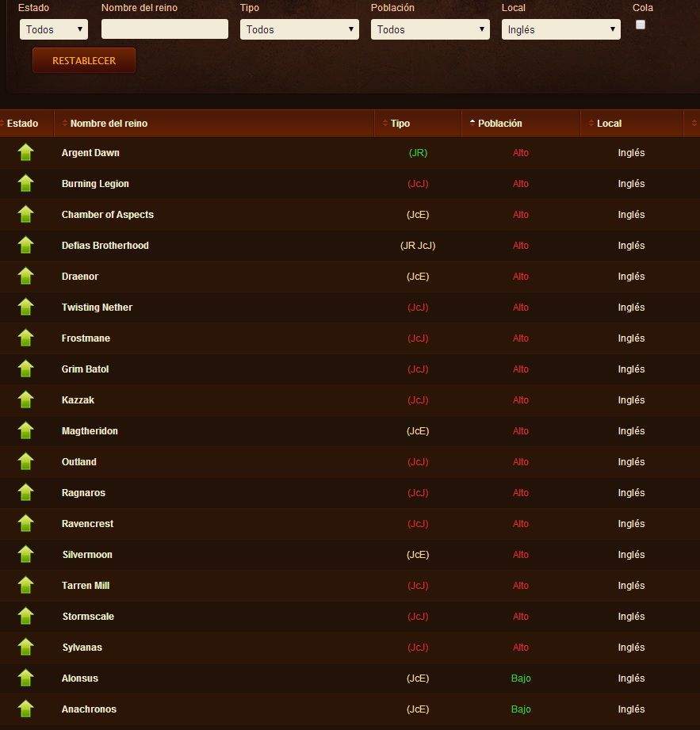Select the Draenor realm name
Viewport: 700px width, 730px height.
80,277
